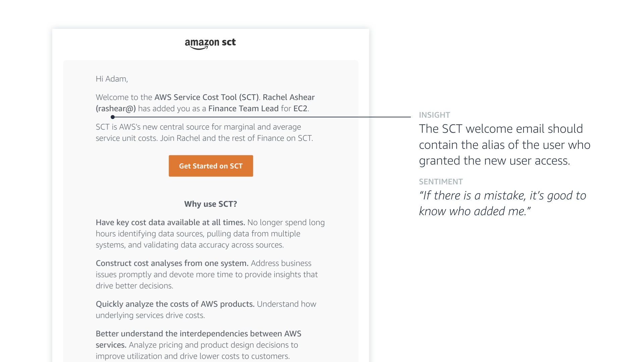Click "Better understand the interdependencies" heading text
The width and height of the screenshot is (644, 362).
[x=198, y=334]
